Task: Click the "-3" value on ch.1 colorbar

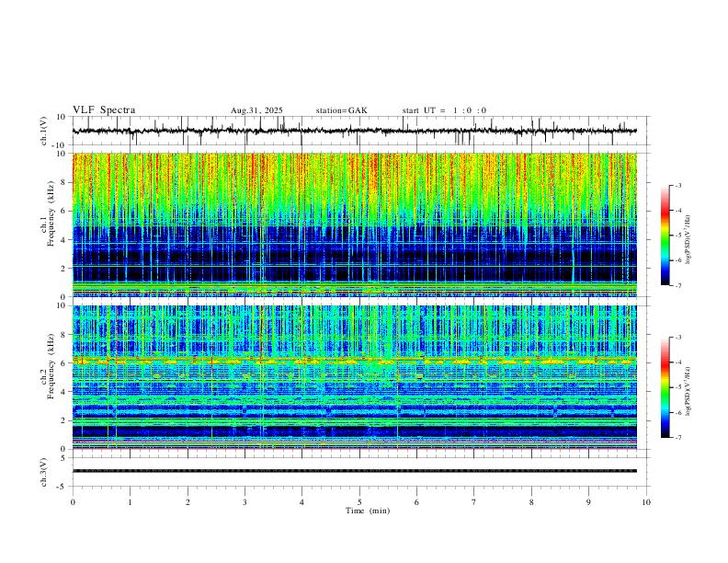Action: coord(678,185)
